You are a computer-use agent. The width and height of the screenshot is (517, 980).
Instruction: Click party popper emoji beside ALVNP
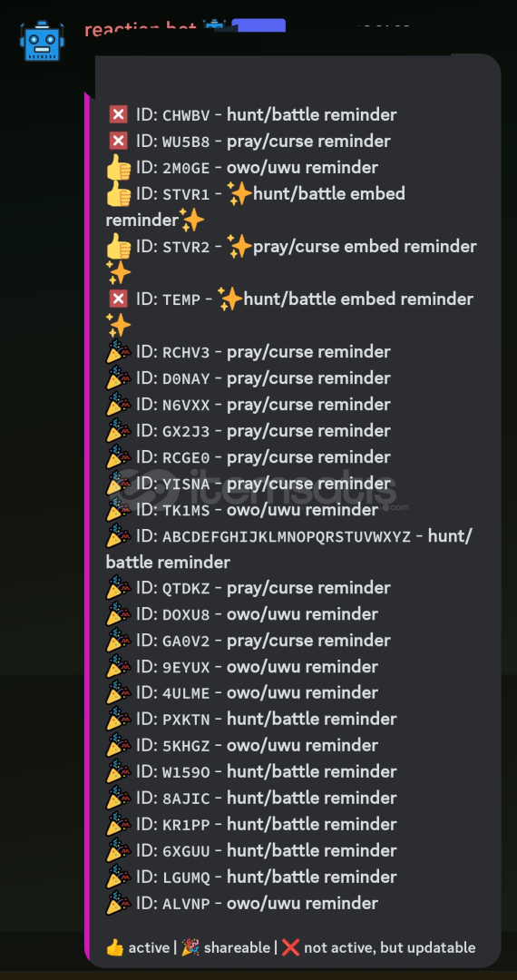119,903
